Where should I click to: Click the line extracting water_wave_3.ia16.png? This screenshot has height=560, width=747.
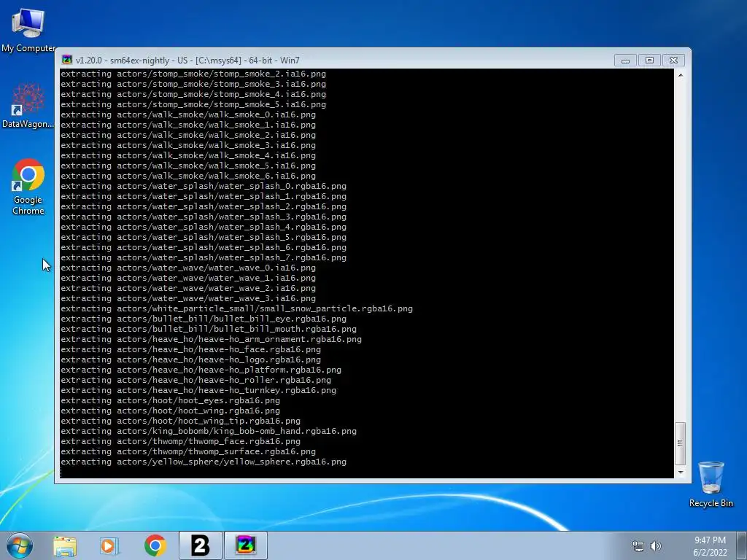pyautogui.click(x=188, y=298)
